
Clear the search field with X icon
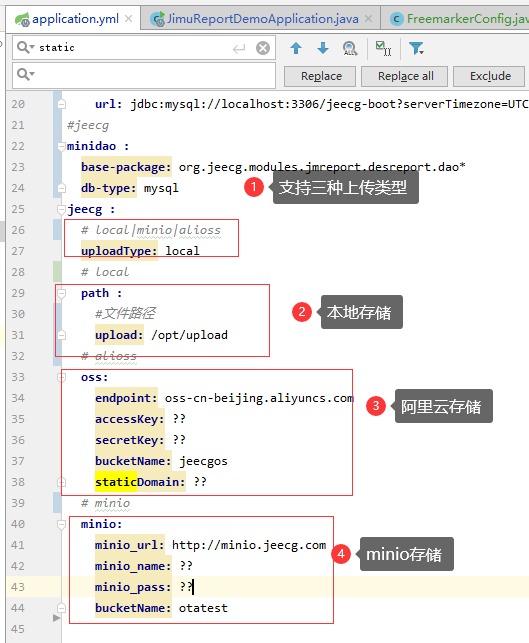click(263, 48)
